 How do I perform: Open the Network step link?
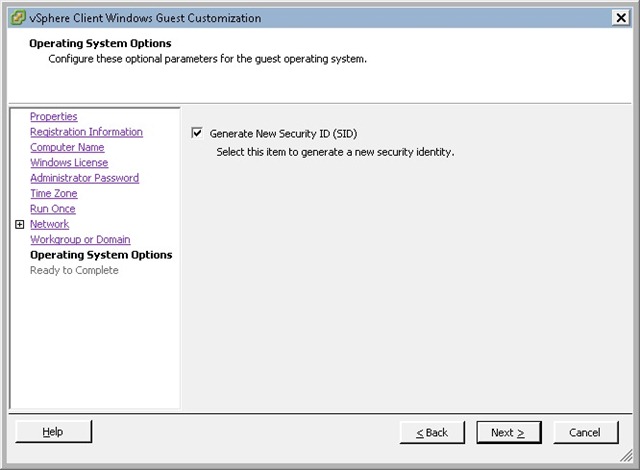click(49, 225)
